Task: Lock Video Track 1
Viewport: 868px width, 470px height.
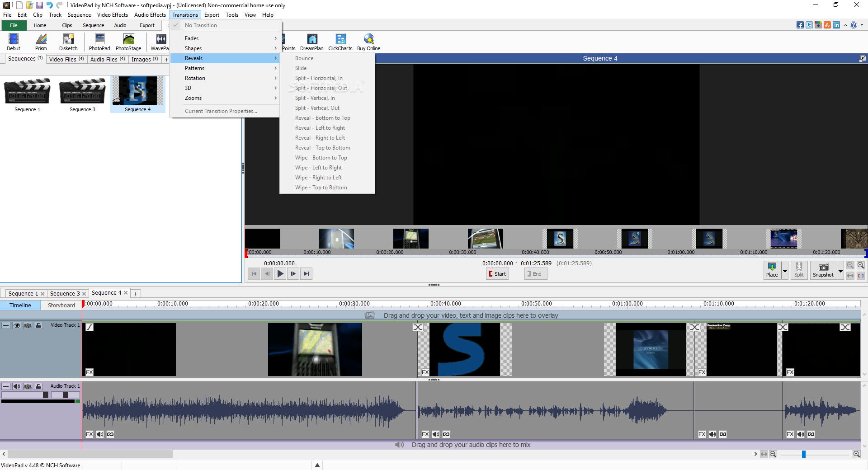Action: pyautogui.click(x=38, y=325)
